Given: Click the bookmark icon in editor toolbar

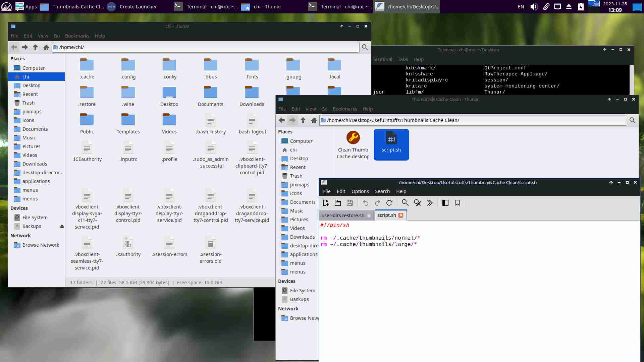Looking at the screenshot, I should [458, 203].
